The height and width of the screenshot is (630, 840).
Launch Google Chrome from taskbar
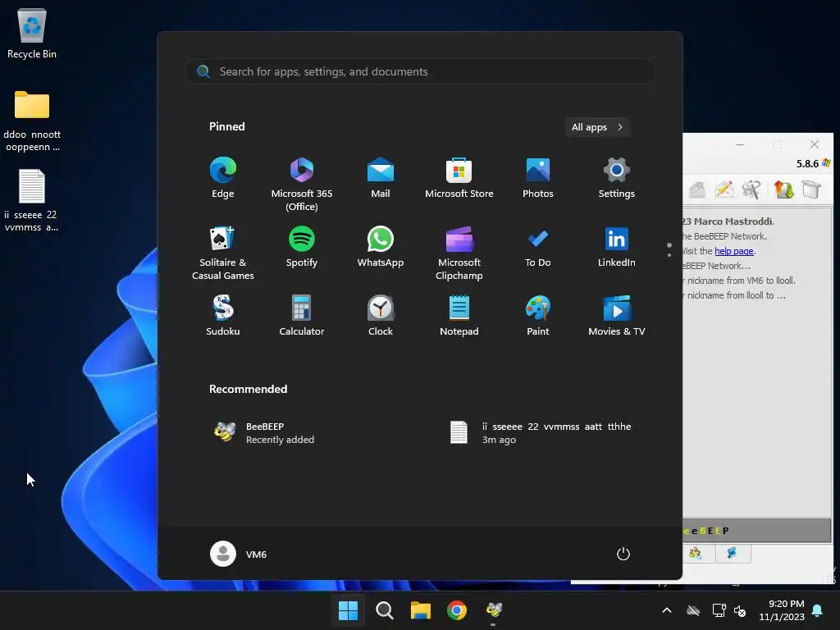[x=457, y=610]
